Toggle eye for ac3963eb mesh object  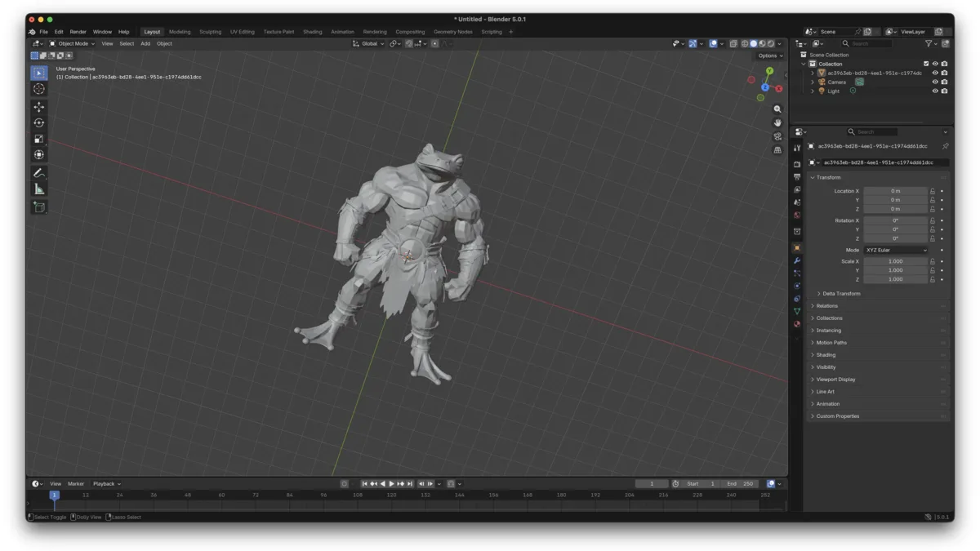coord(935,73)
